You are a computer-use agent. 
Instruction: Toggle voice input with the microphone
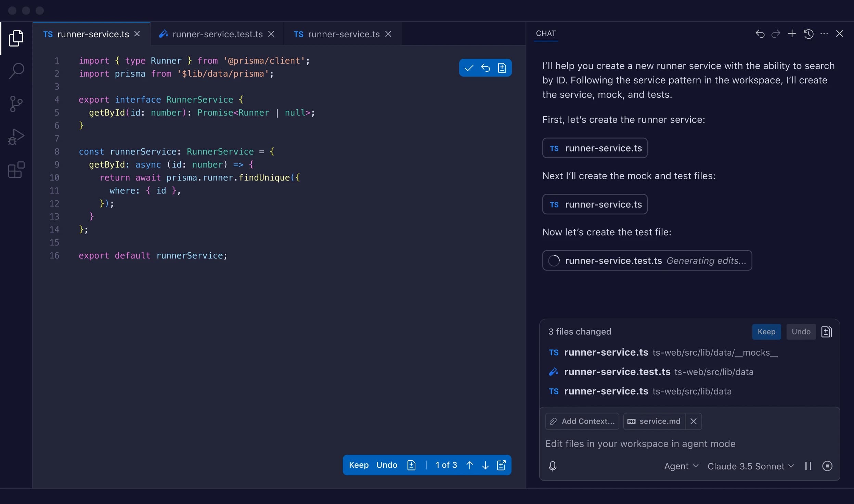coord(552,466)
